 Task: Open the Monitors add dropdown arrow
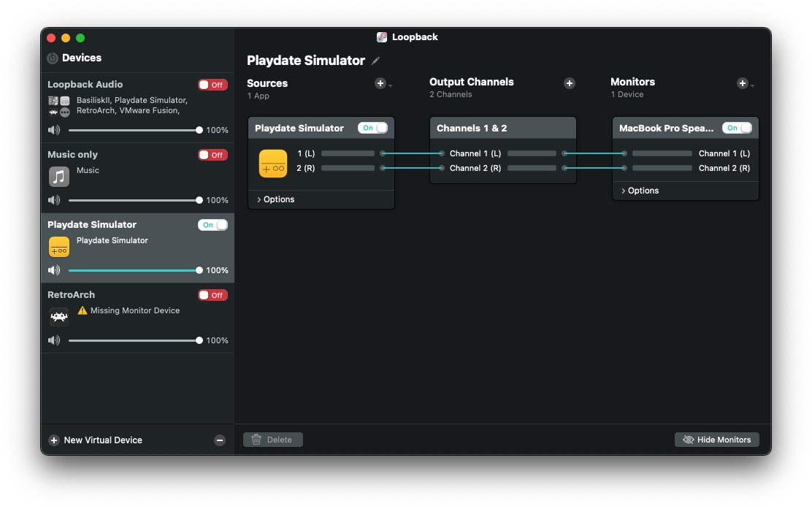tap(752, 85)
